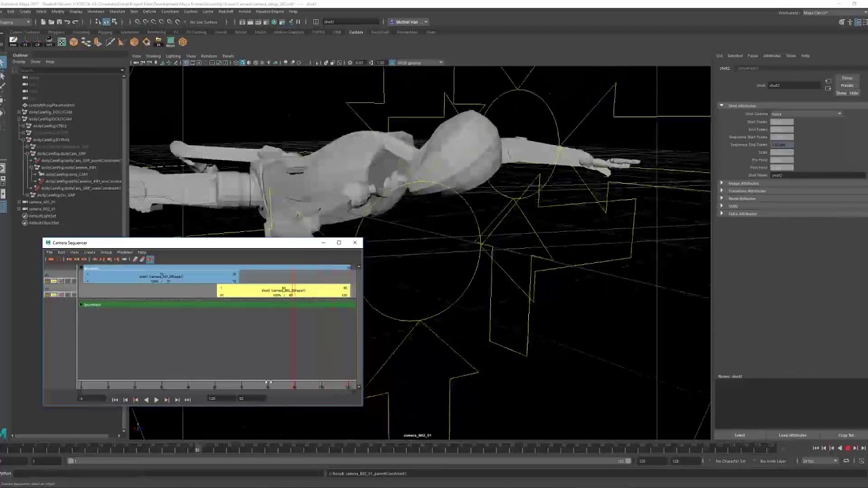Toggle the viewport resolution gate icon
This screenshot has height=488, width=868.
coord(199,62)
